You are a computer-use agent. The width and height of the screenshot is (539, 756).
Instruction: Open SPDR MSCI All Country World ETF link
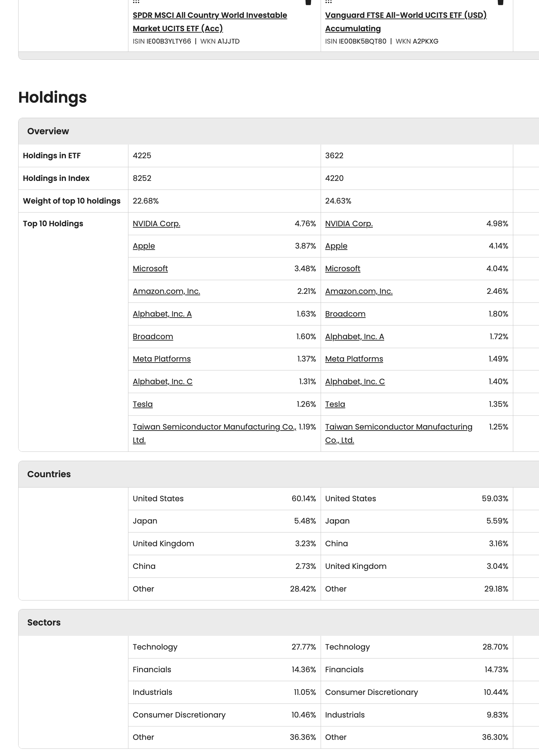tap(210, 22)
